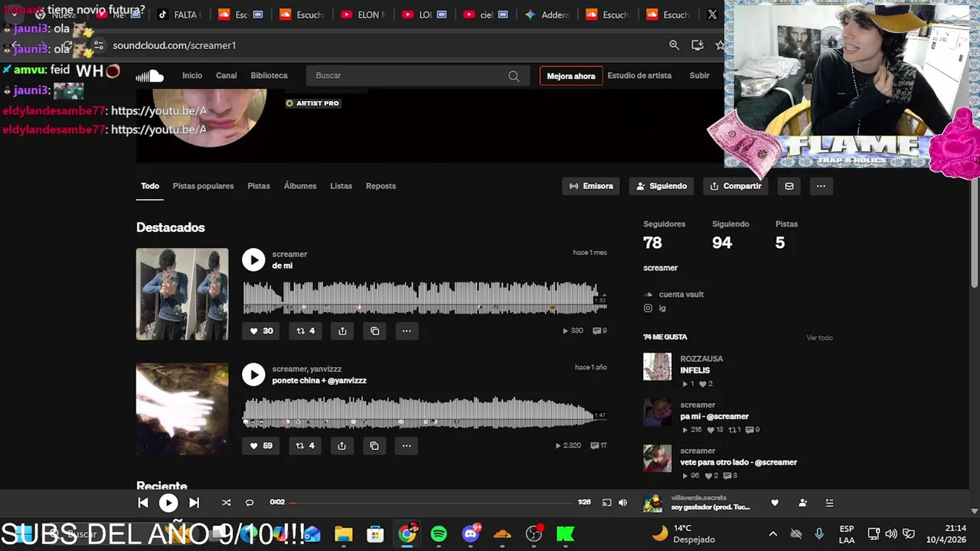
Task: Skip to previous track in player bar
Action: pos(143,503)
